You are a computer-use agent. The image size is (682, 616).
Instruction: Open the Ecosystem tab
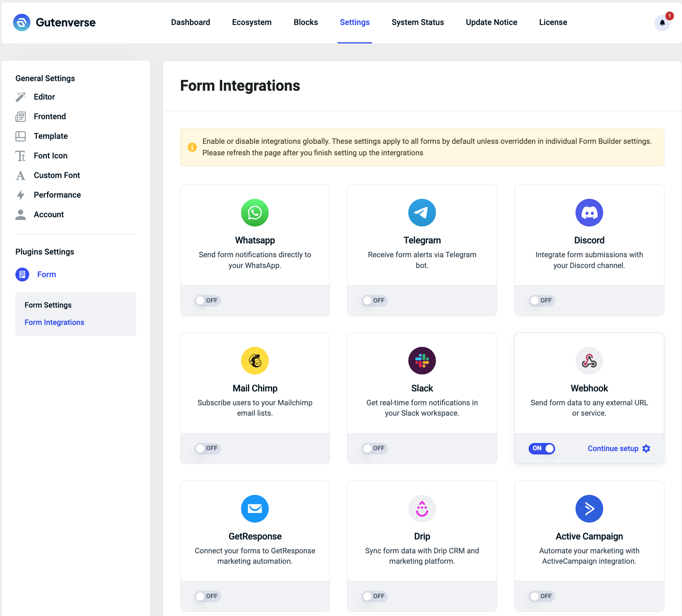pos(252,22)
